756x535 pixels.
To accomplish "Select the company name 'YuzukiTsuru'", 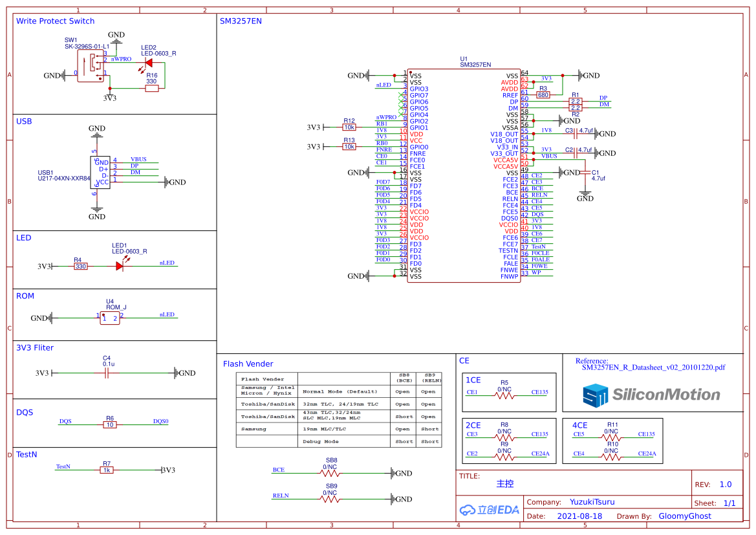I will [592, 502].
